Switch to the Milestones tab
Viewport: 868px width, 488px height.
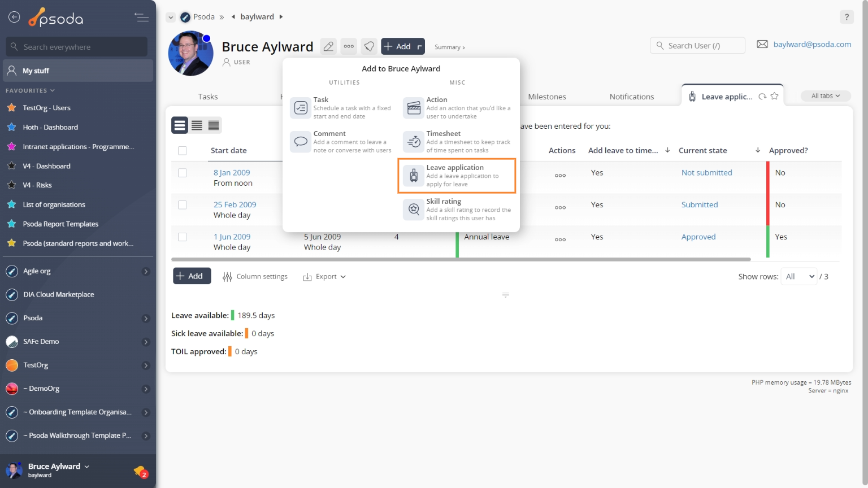point(547,97)
